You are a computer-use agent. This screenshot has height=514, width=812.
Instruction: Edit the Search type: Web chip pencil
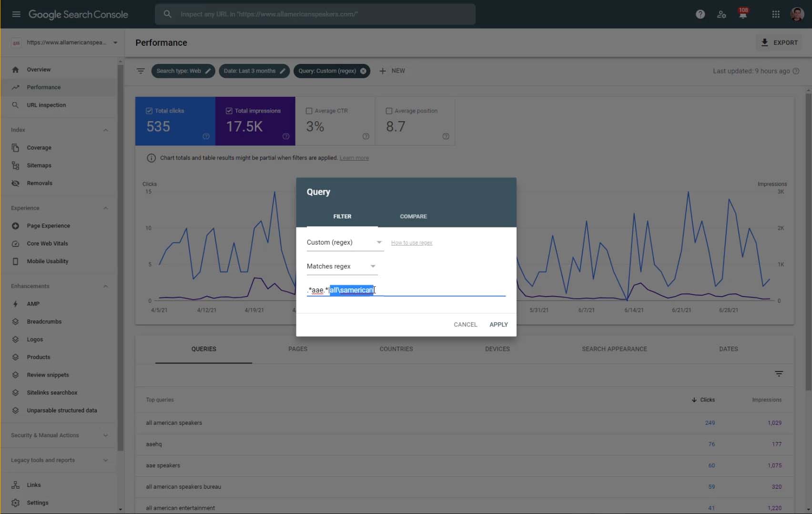point(208,71)
